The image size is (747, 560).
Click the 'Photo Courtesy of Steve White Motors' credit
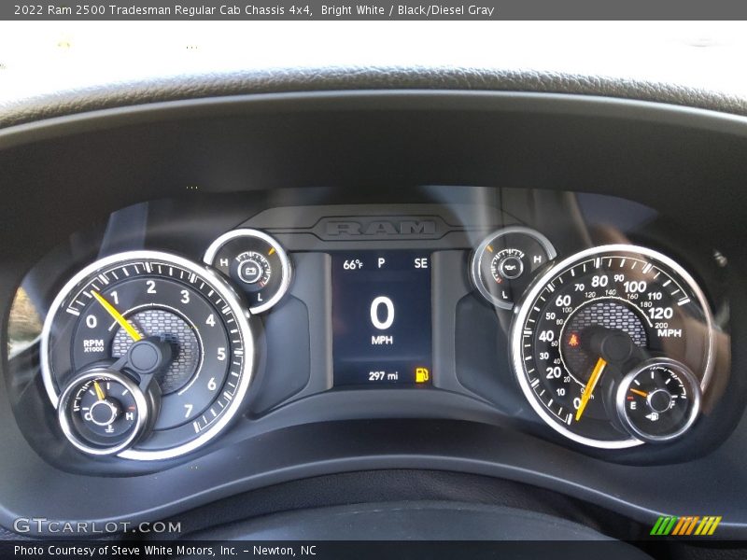(165, 551)
